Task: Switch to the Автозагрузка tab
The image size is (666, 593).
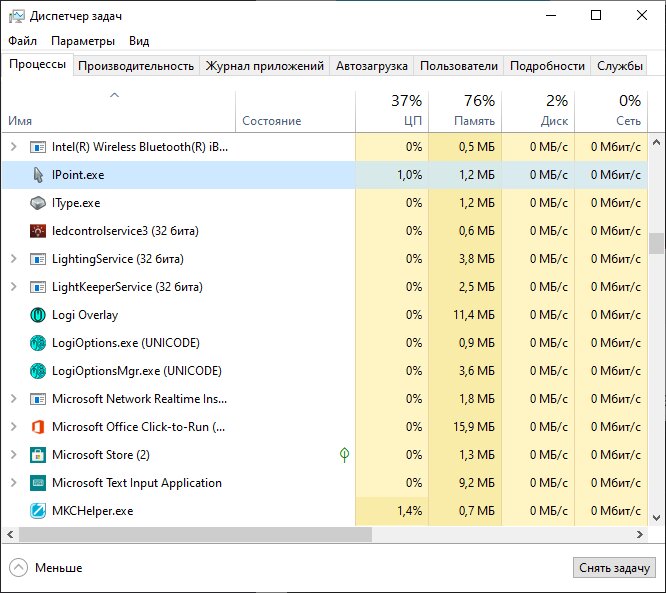Action: click(372, 66)
